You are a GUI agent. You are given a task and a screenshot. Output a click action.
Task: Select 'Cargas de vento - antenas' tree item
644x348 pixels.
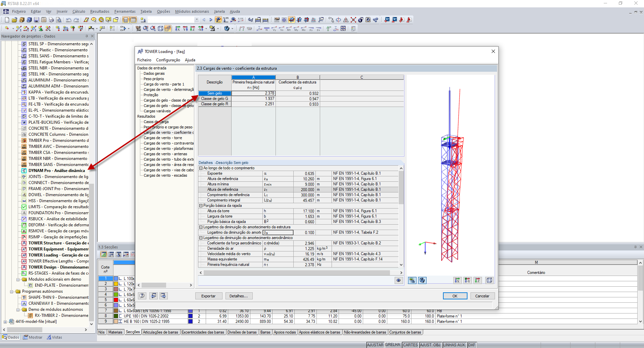(165, 154)
